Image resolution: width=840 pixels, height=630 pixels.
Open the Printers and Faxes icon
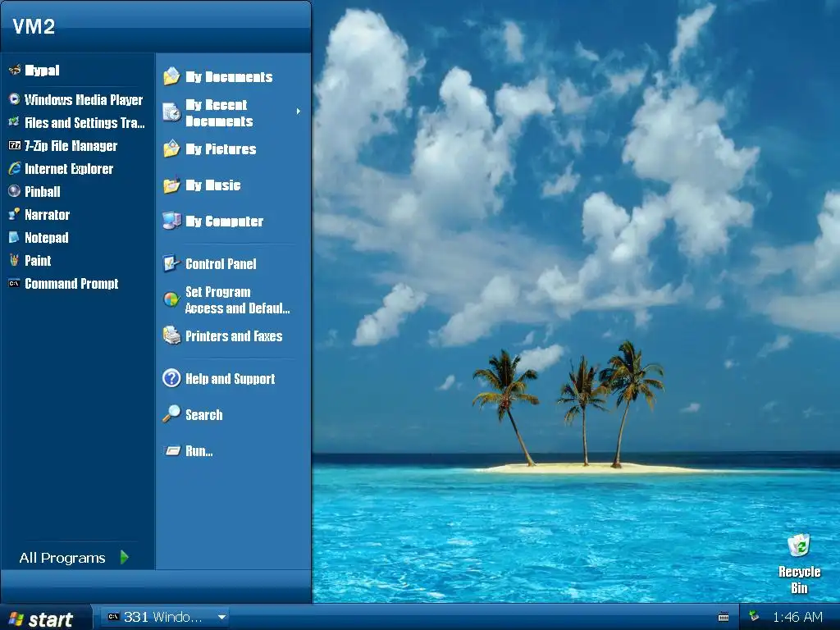pyautogui.click(x=171, y=336)
